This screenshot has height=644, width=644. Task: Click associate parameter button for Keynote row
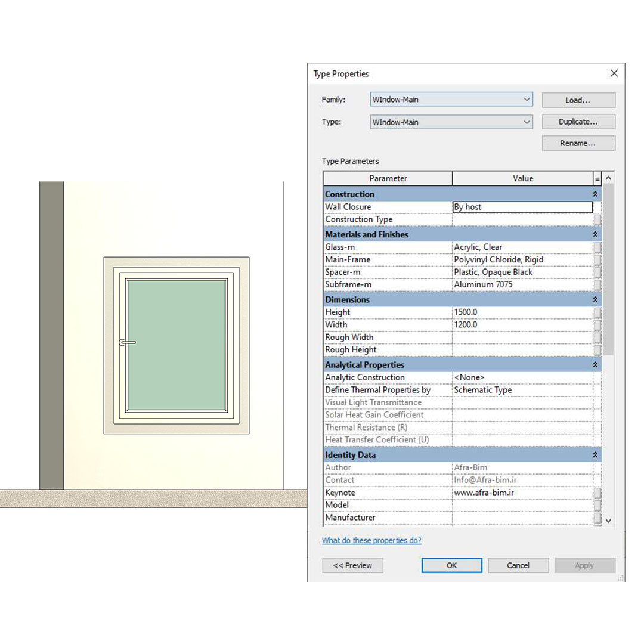point(597,493)
